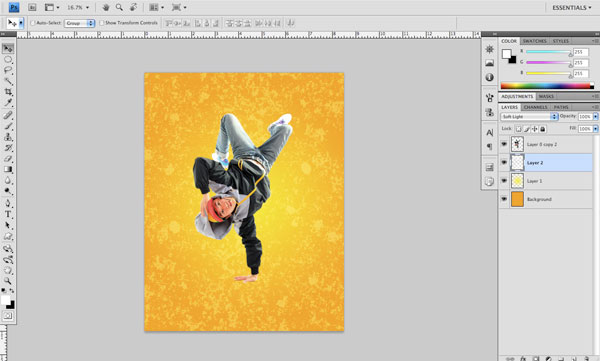This screenshot has width=600, height=361.
Task: Click the foreground color swatch in Color panel
Action: pyautogui.click(x=506, y=54)
